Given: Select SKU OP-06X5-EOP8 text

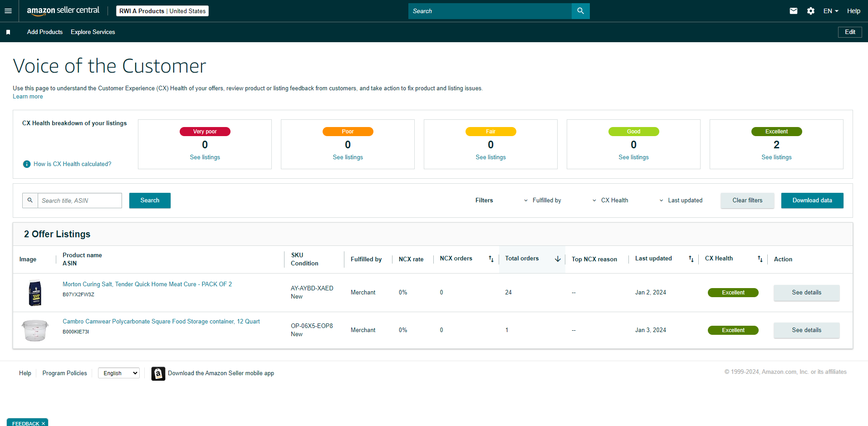Looking at the screenshot, I should [312, 326].
